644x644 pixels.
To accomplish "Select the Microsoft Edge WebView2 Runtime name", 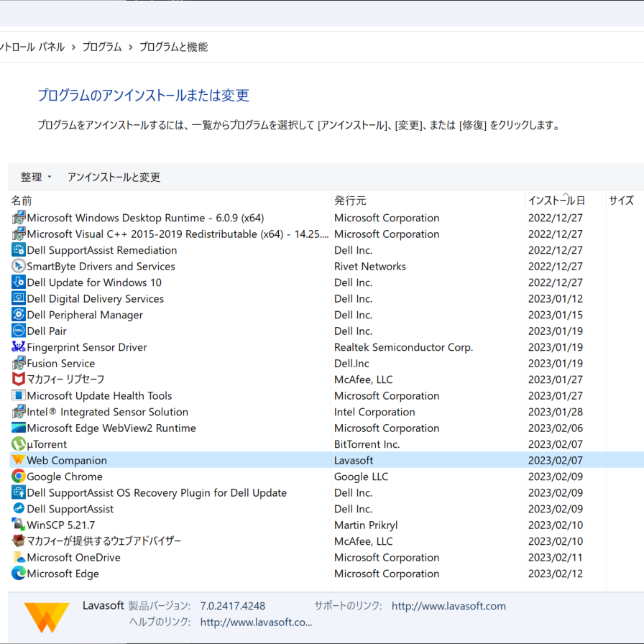I will pos(111,428).
